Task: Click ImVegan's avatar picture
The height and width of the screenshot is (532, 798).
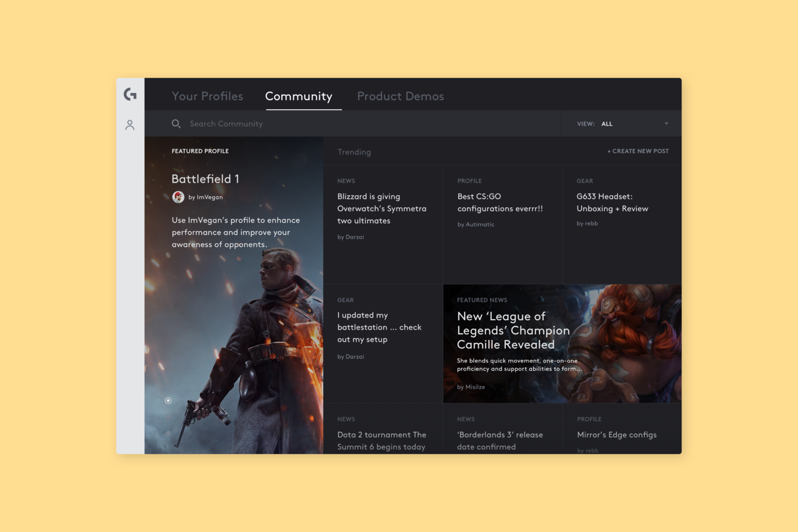Action: click(178, 197)
